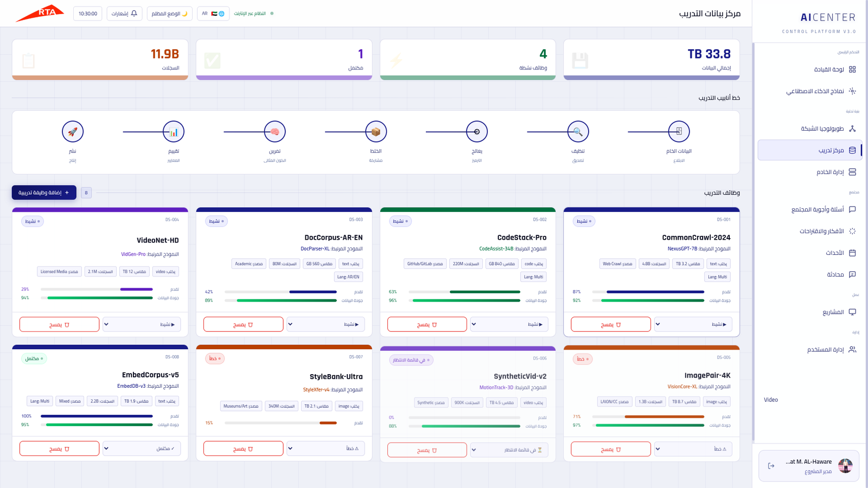Viewport: 868px width, 488px height.
Task: Select the magnifier cleaning (تنظيف) stage icon
Action: point(578,132)
